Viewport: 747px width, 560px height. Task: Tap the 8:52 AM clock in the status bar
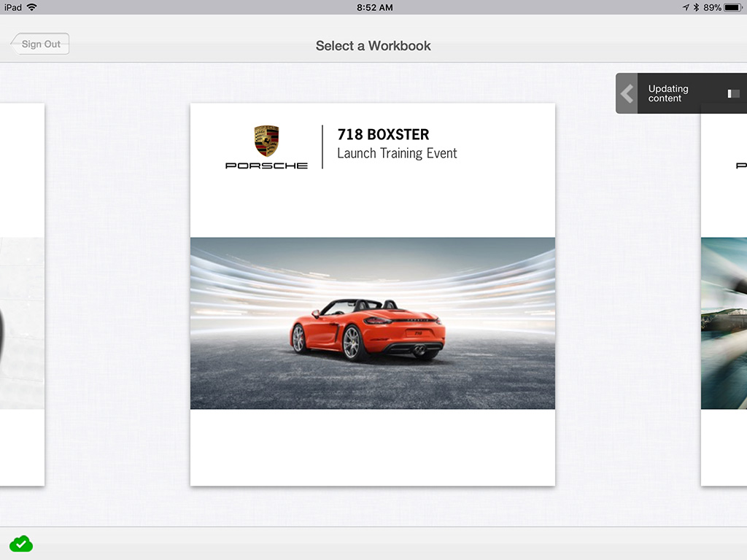tap(374, 7)
